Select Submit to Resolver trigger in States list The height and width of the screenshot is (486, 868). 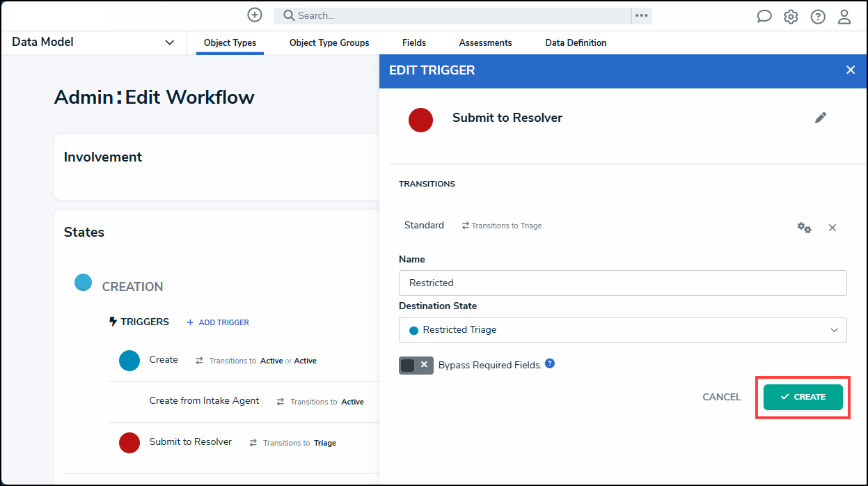click(x=191, y=442)
